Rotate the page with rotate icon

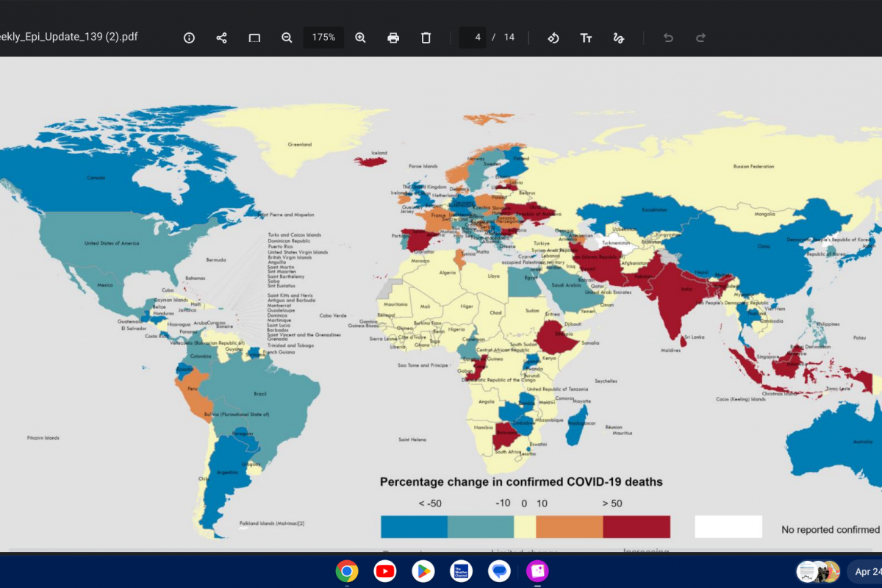[553, 37]
